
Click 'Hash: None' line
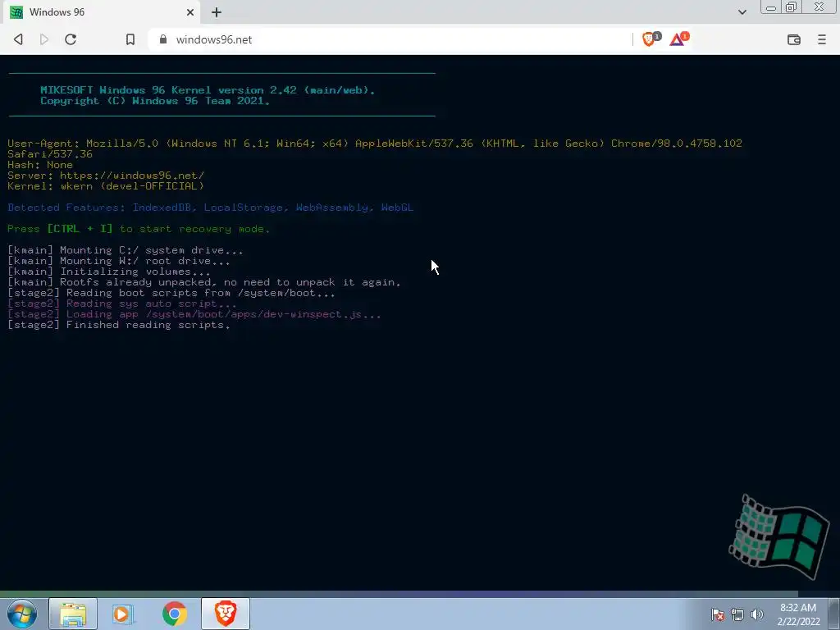tap(40, 164)
